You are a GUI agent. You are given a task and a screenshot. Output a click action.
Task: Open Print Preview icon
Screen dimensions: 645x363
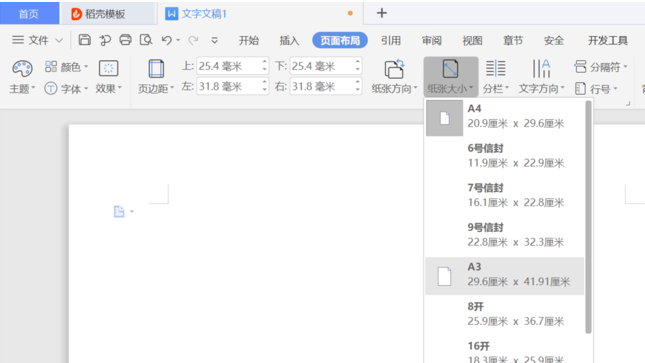[146, 40]
